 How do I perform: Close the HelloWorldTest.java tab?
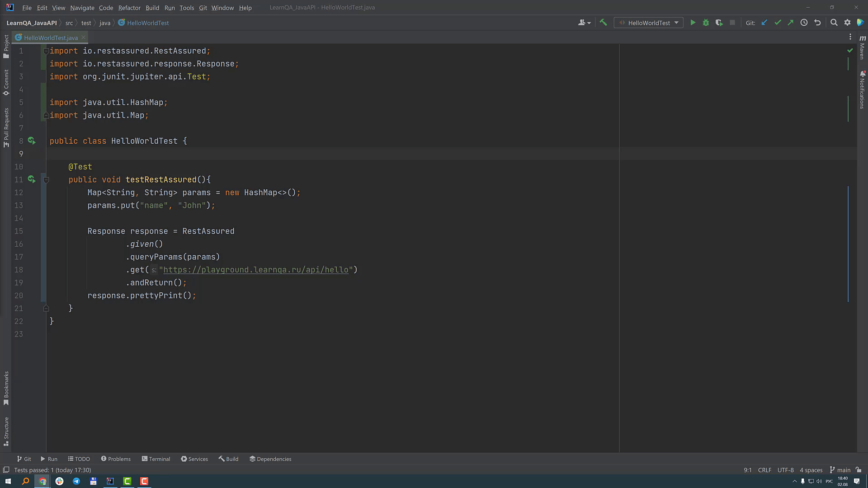83,38
